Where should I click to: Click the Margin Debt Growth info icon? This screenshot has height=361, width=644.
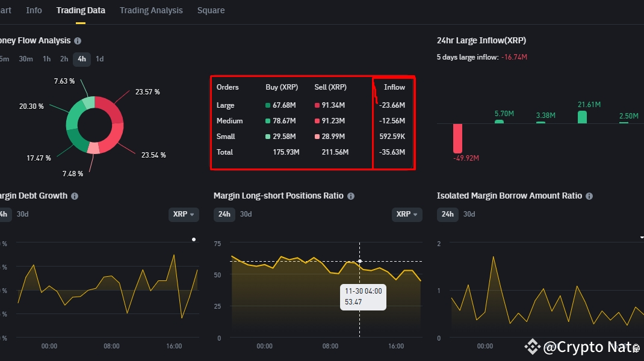[75, 196]
